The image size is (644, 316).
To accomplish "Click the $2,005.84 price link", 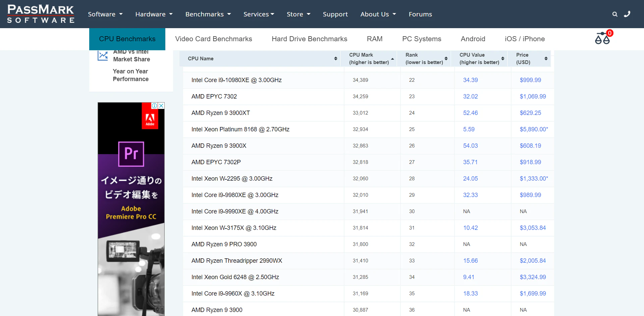I will point(533,261).
